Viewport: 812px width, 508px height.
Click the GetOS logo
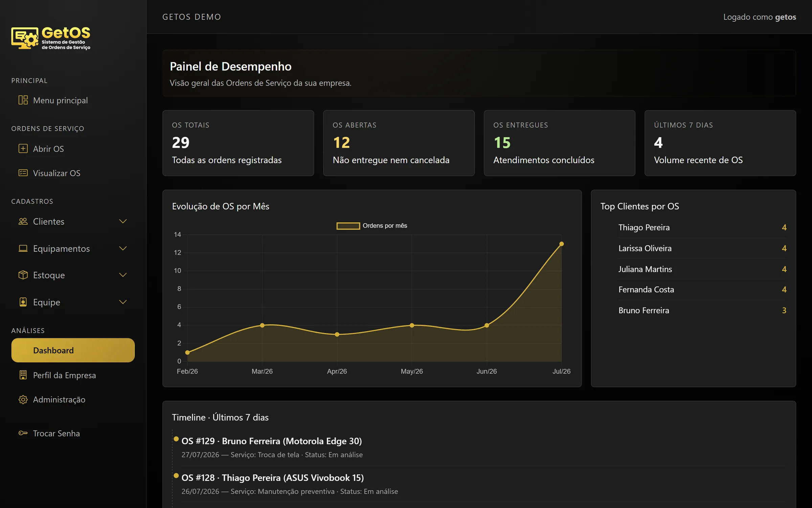51,38
